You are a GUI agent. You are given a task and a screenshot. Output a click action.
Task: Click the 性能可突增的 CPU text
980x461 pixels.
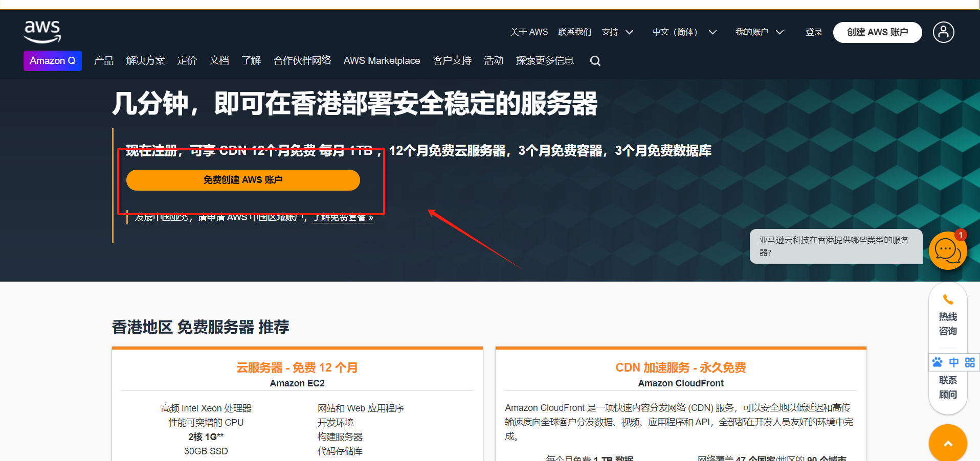click(206, 423)
